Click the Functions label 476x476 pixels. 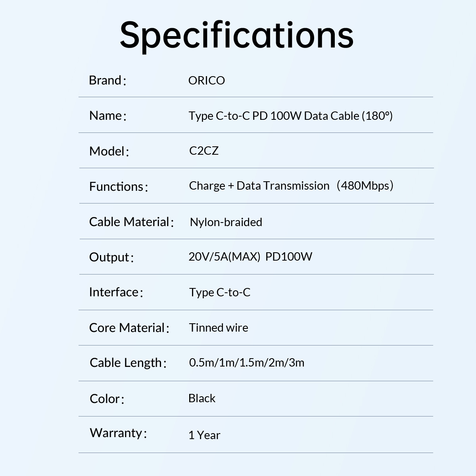(x=116, y=186)
